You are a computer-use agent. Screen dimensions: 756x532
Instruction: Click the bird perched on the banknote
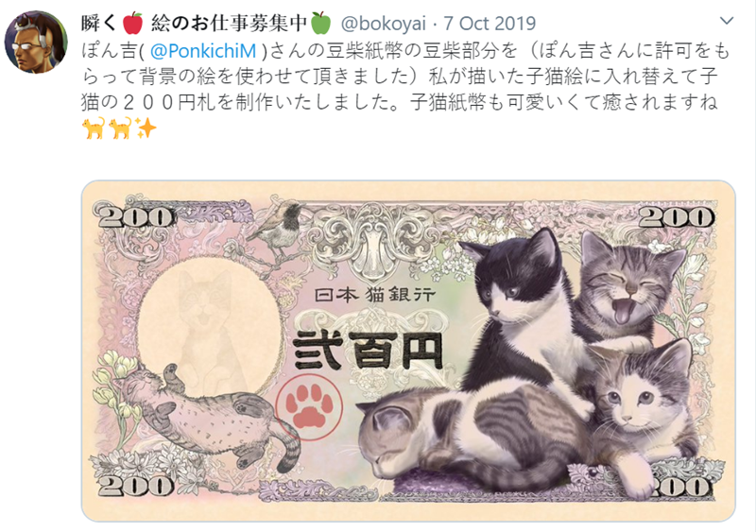tap(277, 228)
